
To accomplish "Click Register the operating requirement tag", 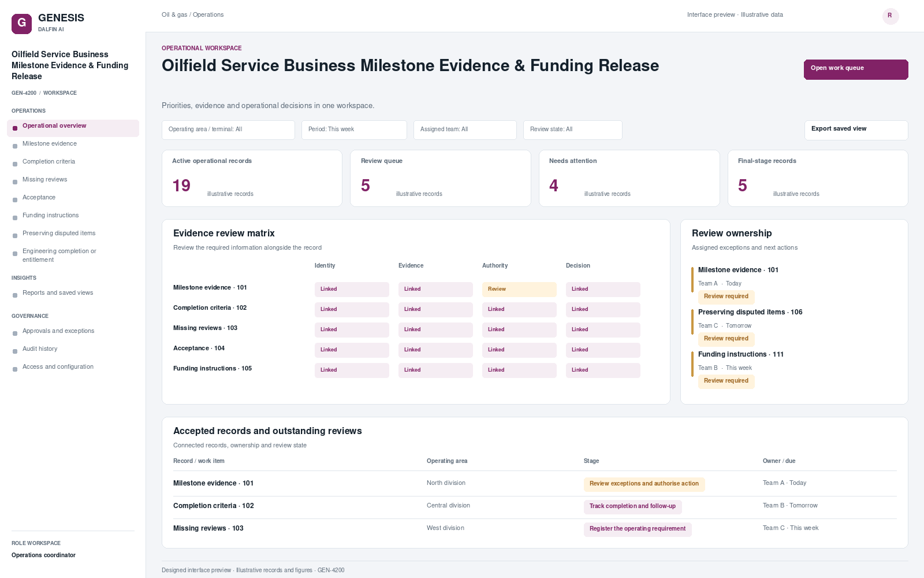I will pyautogui.click(x=638, y=529).
